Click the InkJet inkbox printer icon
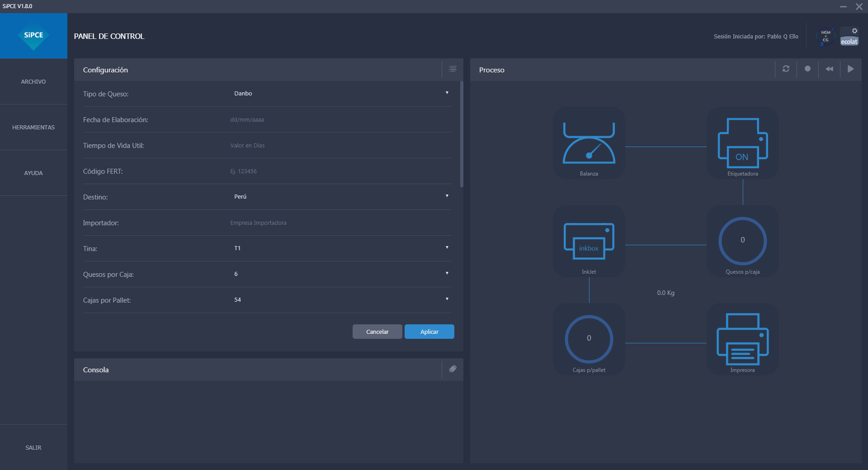868x470 pixels. (x=589, y=242)
